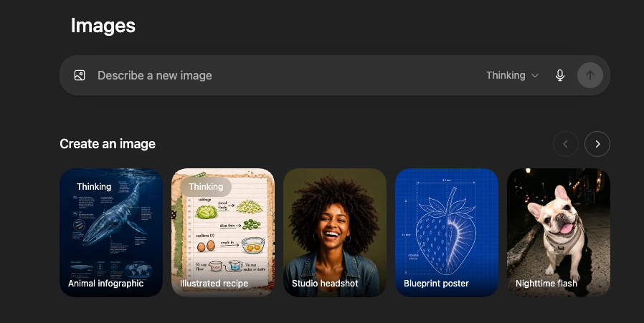The width and height of the screenshot is (644, 323).
Task: Click the Images page heading
Action: [x=103, y=26]
